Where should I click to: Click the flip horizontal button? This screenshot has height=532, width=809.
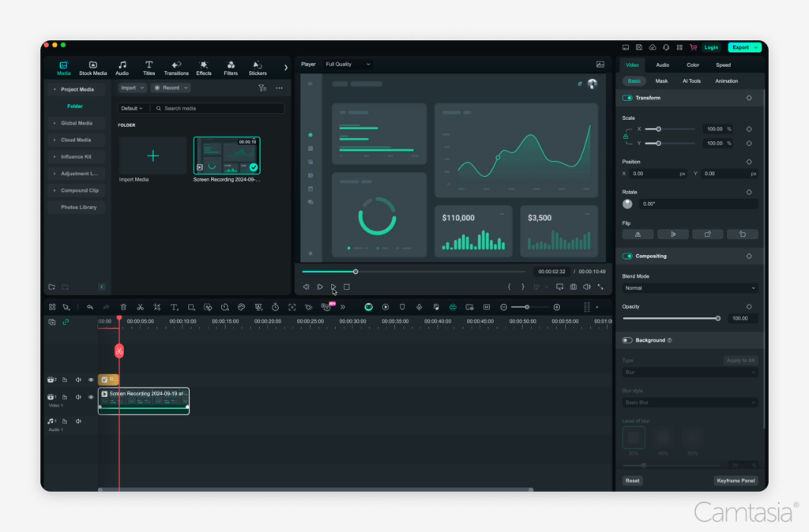pyautogui.click(x=638, y=234)
